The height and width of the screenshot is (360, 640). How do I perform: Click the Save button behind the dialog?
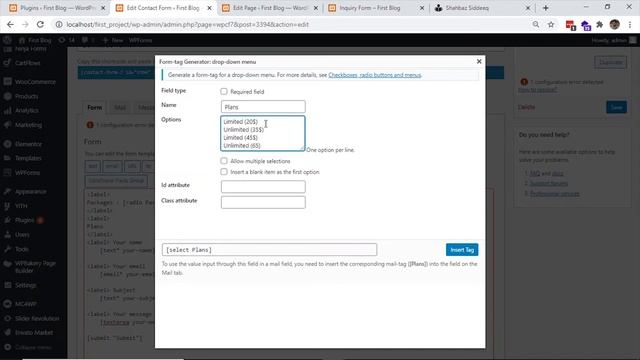(x=616, y=107)
